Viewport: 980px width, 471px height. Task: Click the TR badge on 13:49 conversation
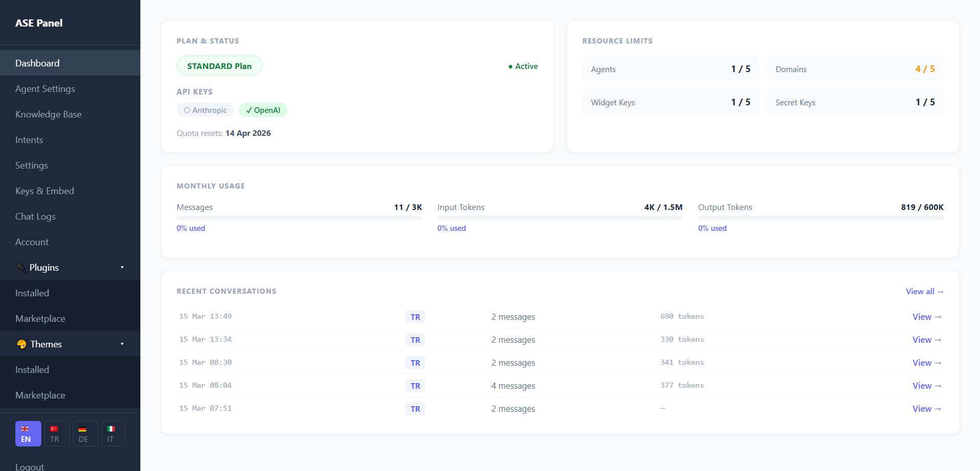tap(415, 317)
